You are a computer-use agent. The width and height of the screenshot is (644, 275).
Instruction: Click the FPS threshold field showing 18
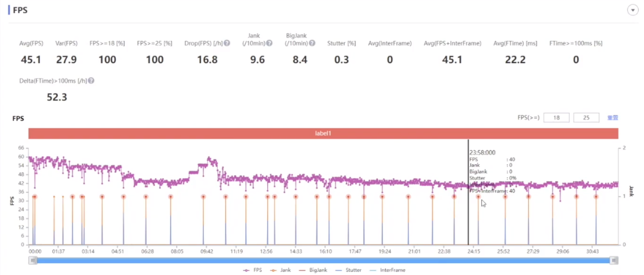(556, 118)
